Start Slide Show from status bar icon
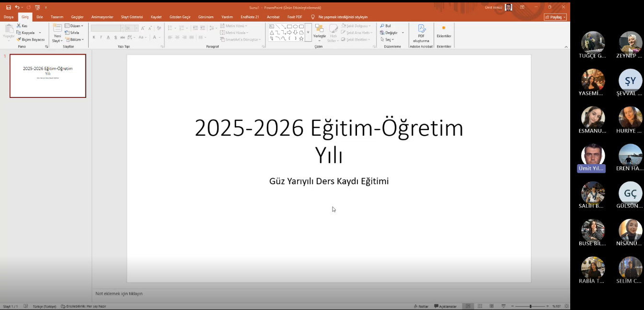 pyautogui.click(x=503, y=306)
